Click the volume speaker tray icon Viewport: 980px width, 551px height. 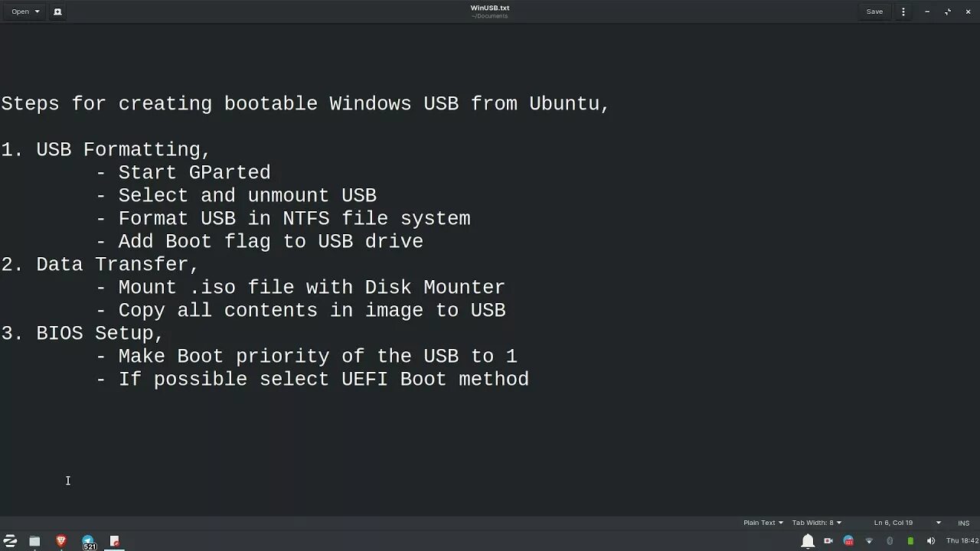(931, 541)
